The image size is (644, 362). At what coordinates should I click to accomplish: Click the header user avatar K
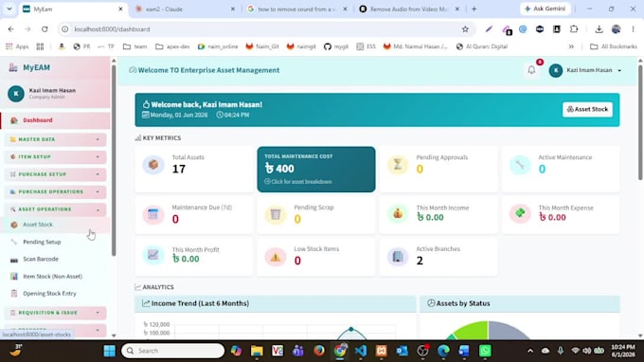click(x=556, y=70)
